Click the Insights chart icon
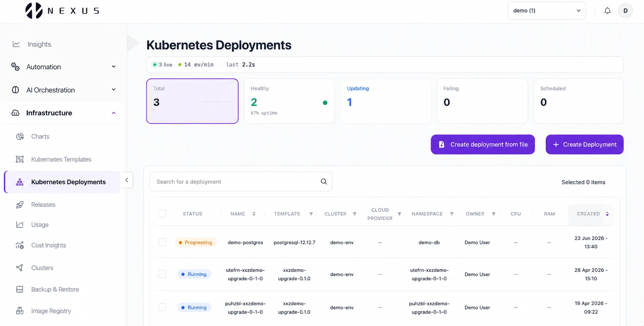 [16, 44]
